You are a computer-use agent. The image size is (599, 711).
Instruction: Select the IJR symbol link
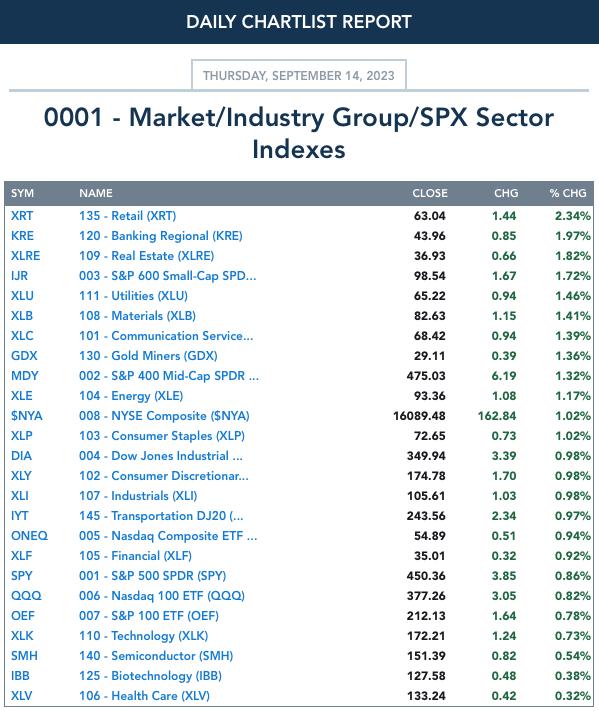pos(19,276)
